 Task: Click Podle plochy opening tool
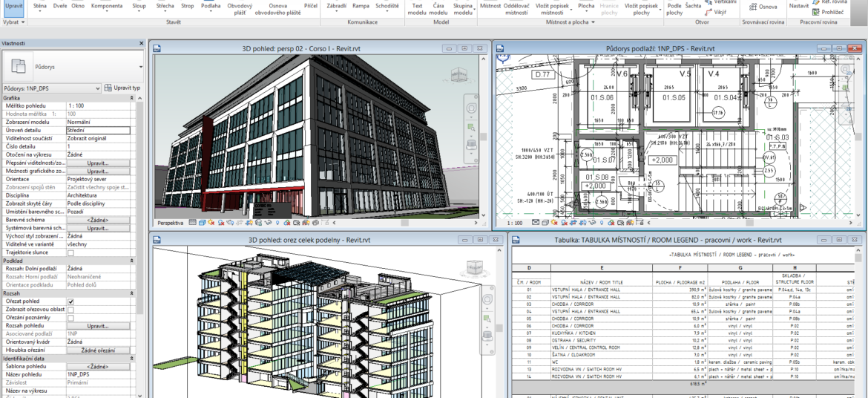675,8
